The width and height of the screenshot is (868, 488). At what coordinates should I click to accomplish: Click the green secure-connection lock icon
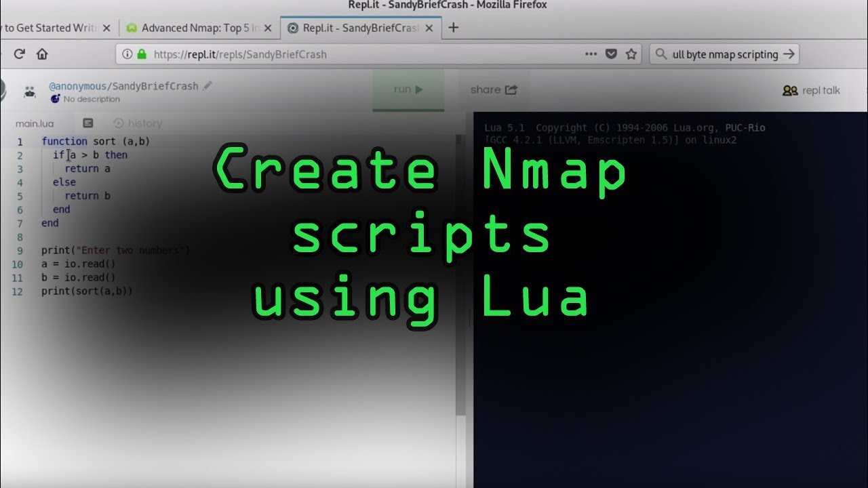point(142,54)
